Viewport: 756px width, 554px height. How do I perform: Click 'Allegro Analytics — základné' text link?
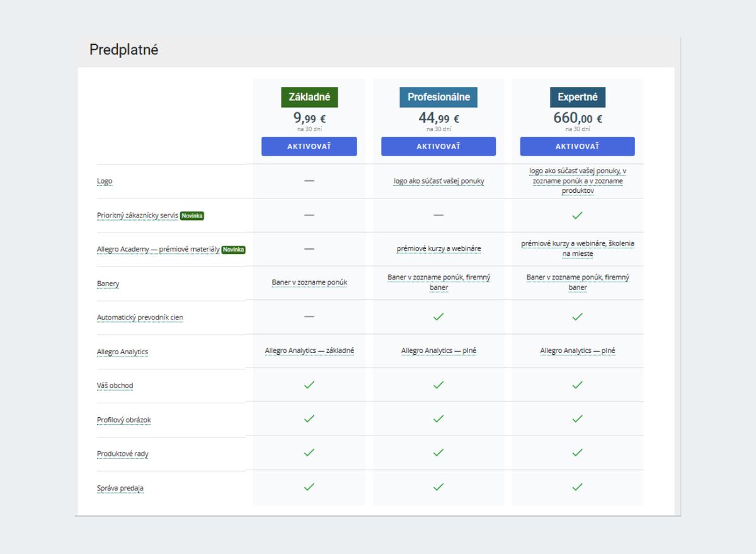(309, 351)
